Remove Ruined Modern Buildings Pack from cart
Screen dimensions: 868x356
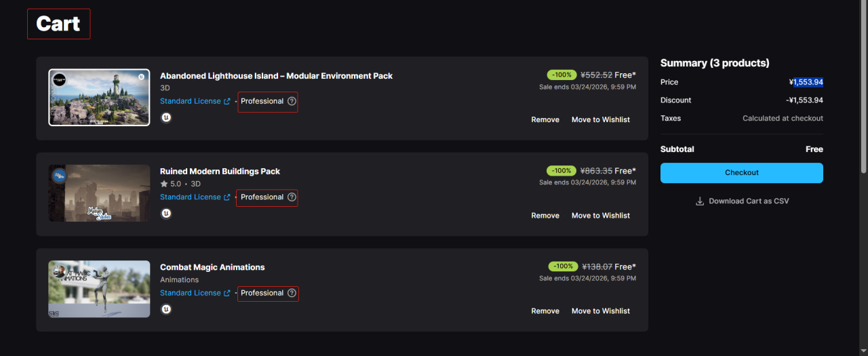(545, 216)
